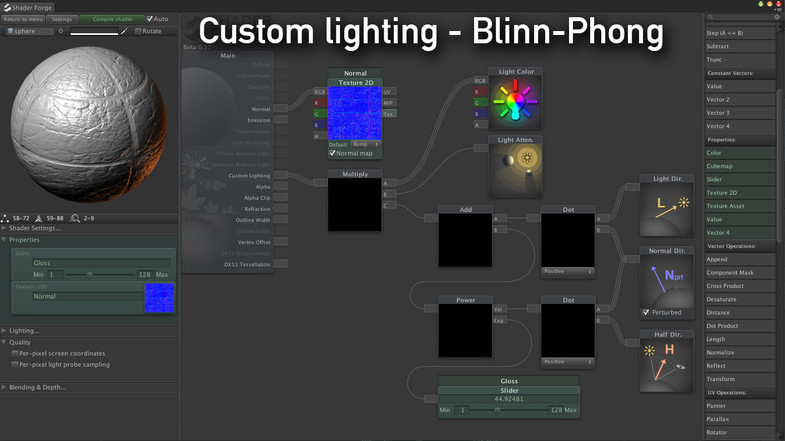
Task: Click the Tex input of Texture 2D node
Action: [x=389, y=114]
